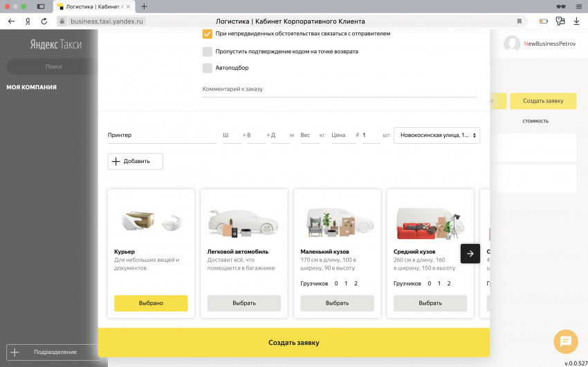Click the NewBusinessPetrov profile avatar
The width and height of the screenshot is (588, 367).
pos(512,44)
